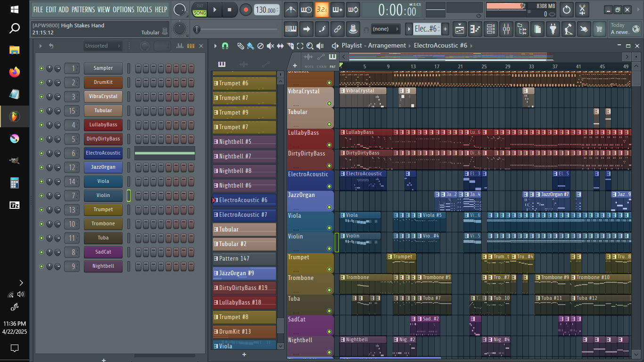Viewport: 644px width, 362px height.
Task: Open the channel rack options menu arrow
Action: tap(41, 46)
